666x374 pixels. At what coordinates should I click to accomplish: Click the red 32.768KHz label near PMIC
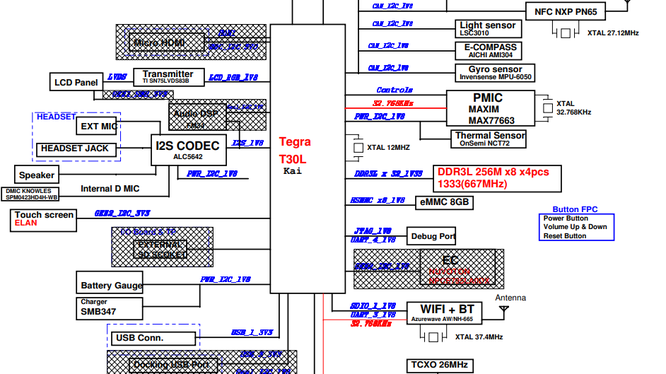[393, 103]
